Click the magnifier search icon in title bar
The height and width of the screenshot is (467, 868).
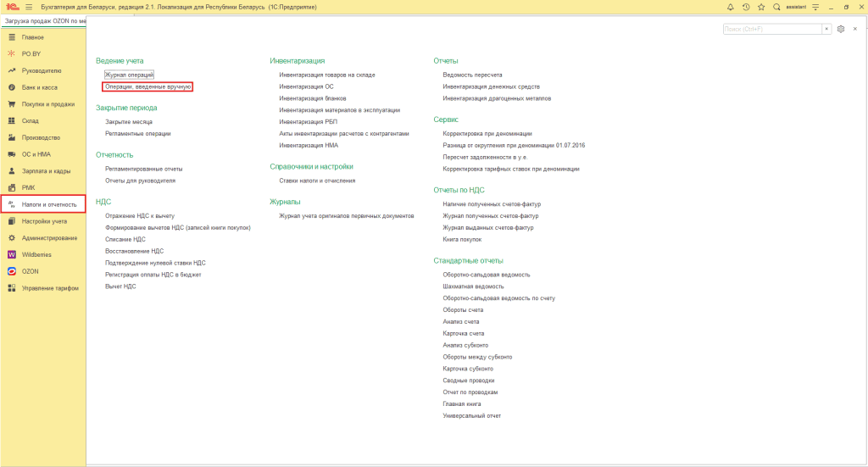776,7
